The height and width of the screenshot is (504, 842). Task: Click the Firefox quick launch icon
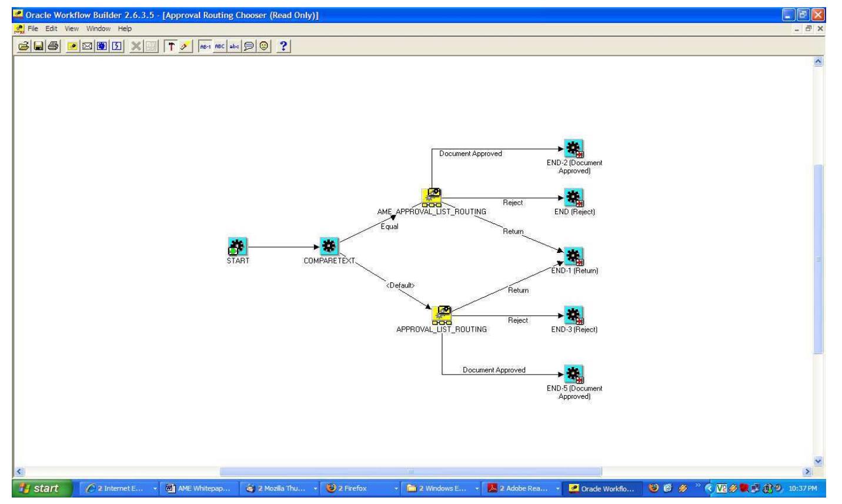pos(652,488)
